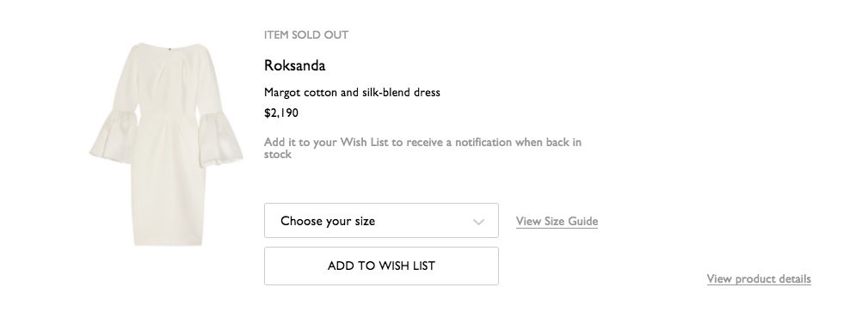Add the dress to wish list
This screenshot has height=318, width=868.
381,266
